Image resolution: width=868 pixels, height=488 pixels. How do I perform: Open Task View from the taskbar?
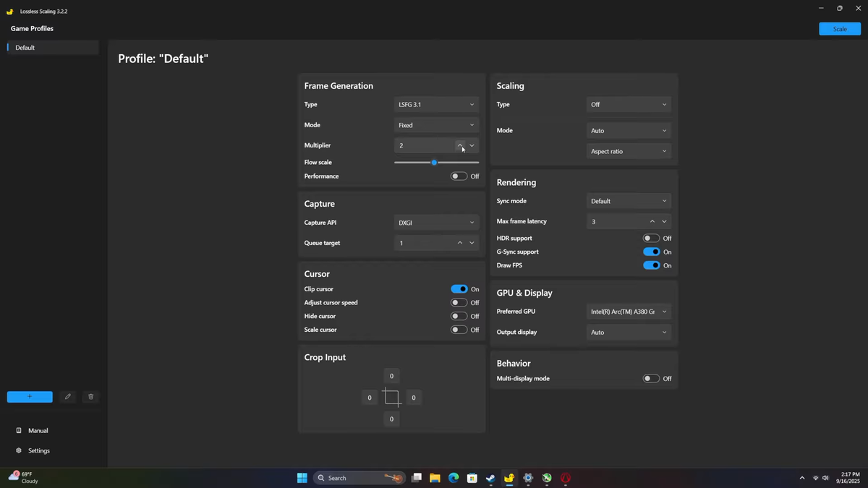click(x=417, y=478)
